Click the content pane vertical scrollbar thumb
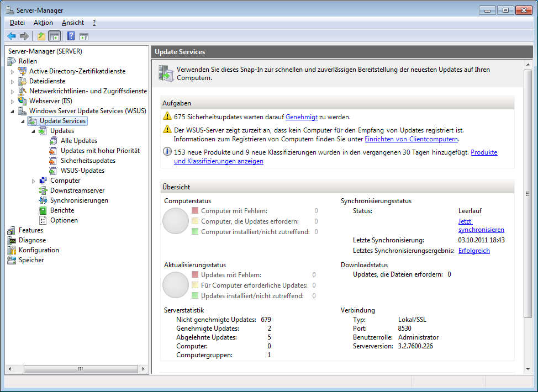Viewport: 538px width, 392px height. click(x=528, y=194)
